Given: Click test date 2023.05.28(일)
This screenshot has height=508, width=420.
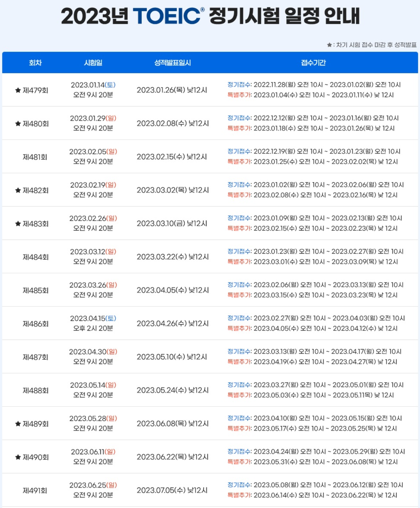Looking at the screenshot, I should (93, 419).
